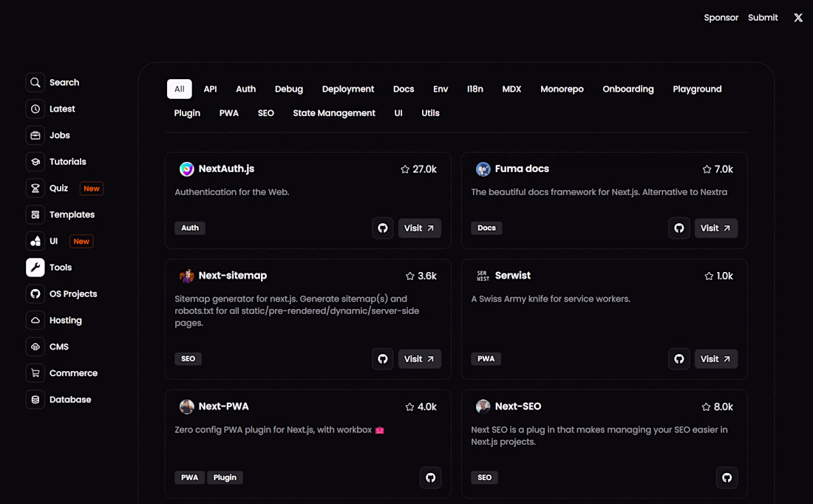Click the PWA tag on Serwist card
The height and width of the screenshot is (504, 813).
[x=486, y=359]
